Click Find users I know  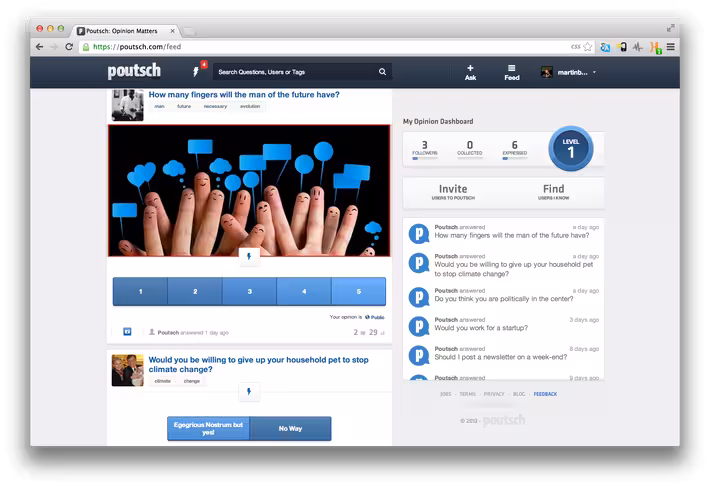click(553, 192)
